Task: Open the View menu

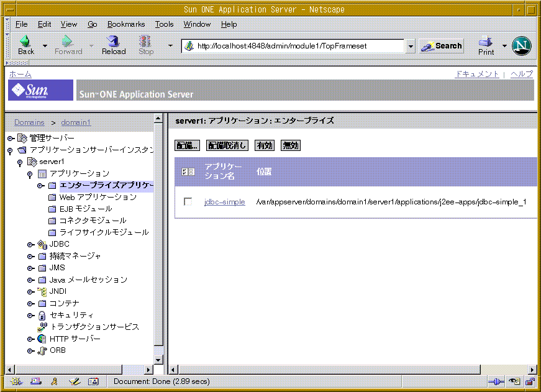Action: click(x=69, y=24)
